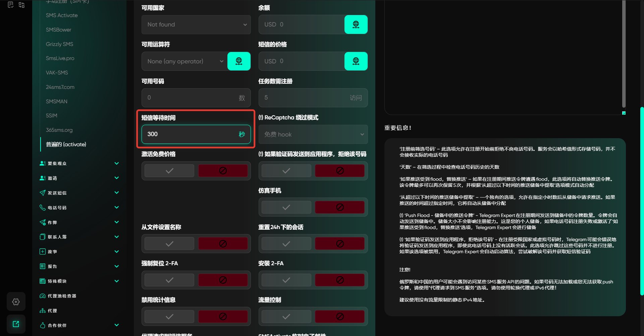Click the right-side vertical scrollbar

pyautogui.click(x=642, y=201)
